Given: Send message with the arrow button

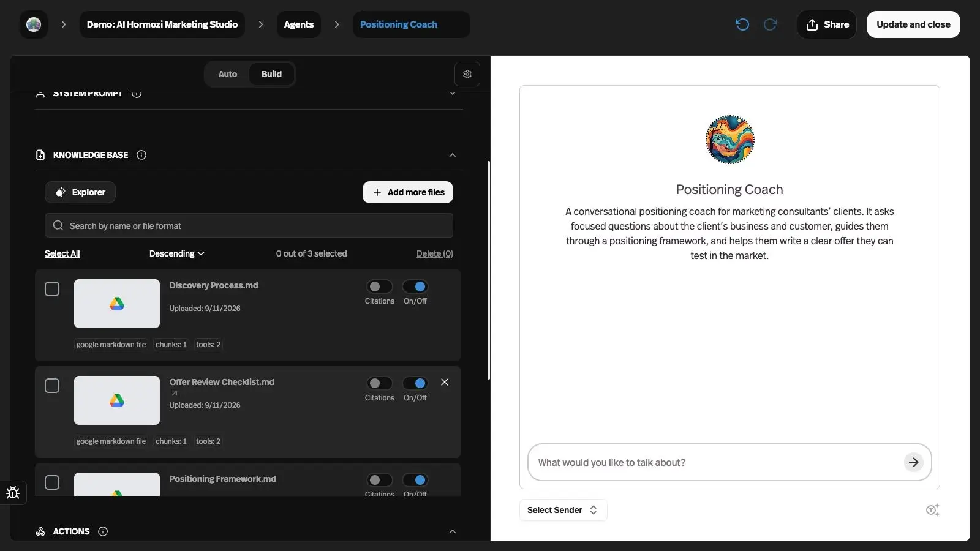Looking at the screenshot, I should (x=913, y=462).
